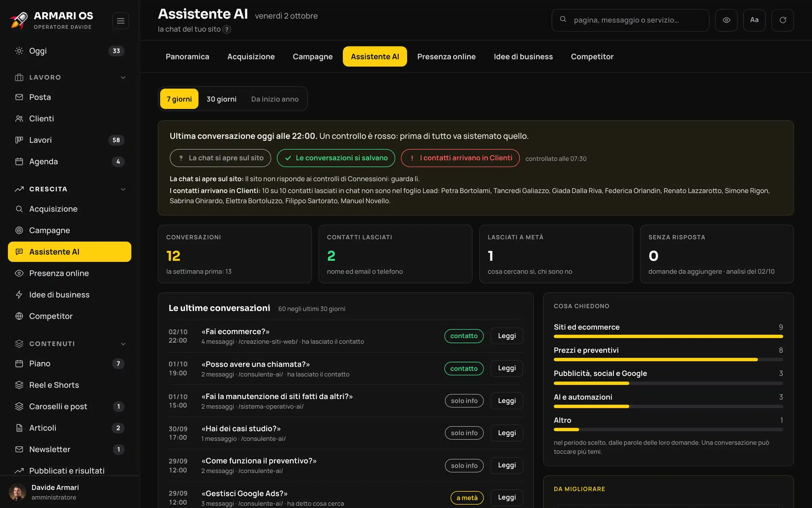Screen dimensions: 812x508
Task: Click Leggi for «Posso avere una chiamata?»
Action: click(x=507, y=368)
